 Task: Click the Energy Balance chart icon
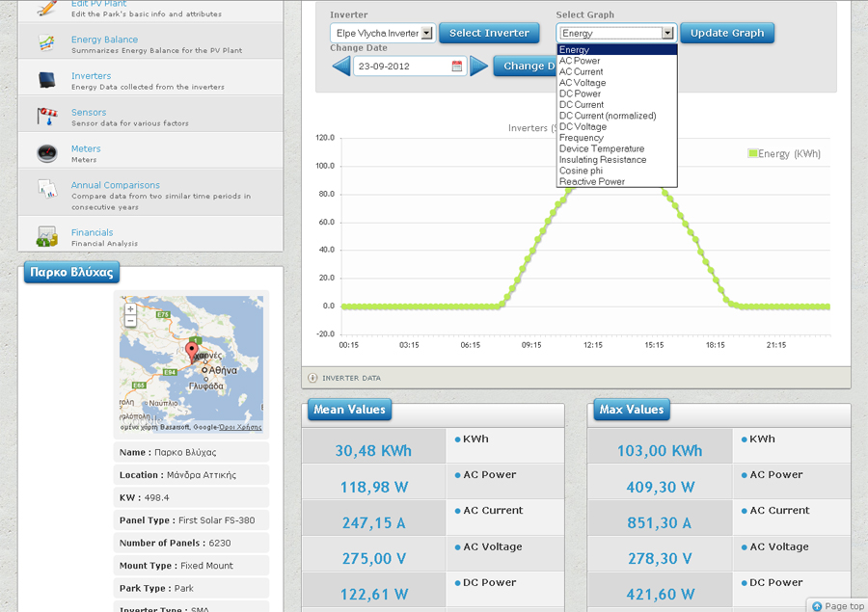[x=46, y=43]
